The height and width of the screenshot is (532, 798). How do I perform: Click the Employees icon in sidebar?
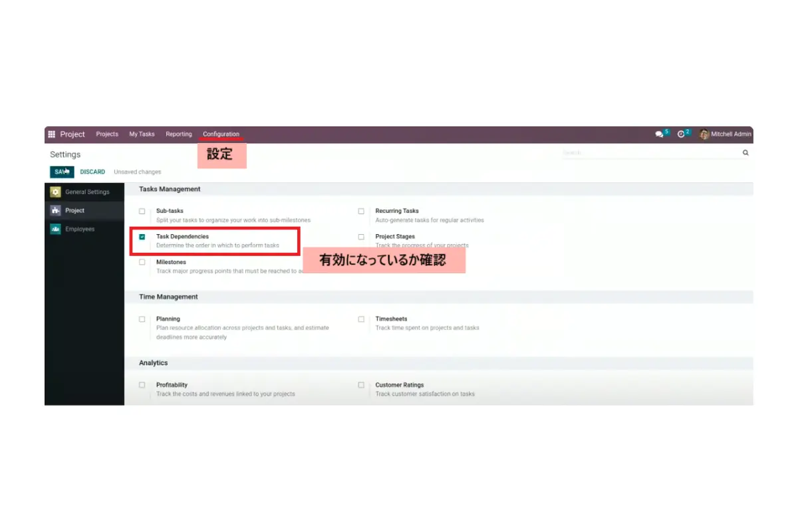click(55, 229)
